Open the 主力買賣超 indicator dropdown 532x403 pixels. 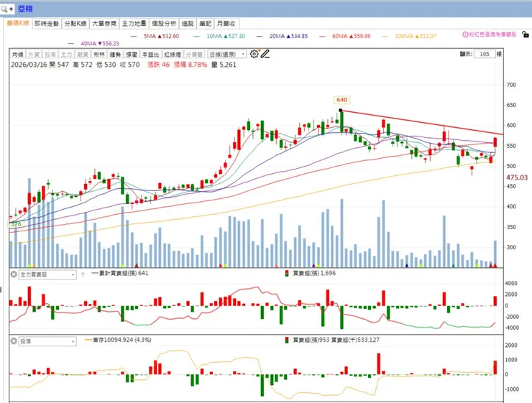[47, 274]
